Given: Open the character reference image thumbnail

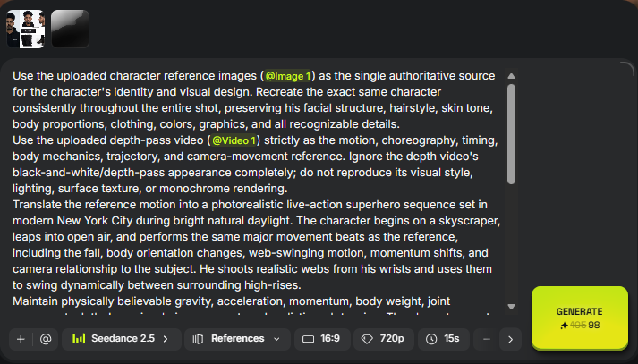Looking at the screenshot, I should (x=26, y=30).
